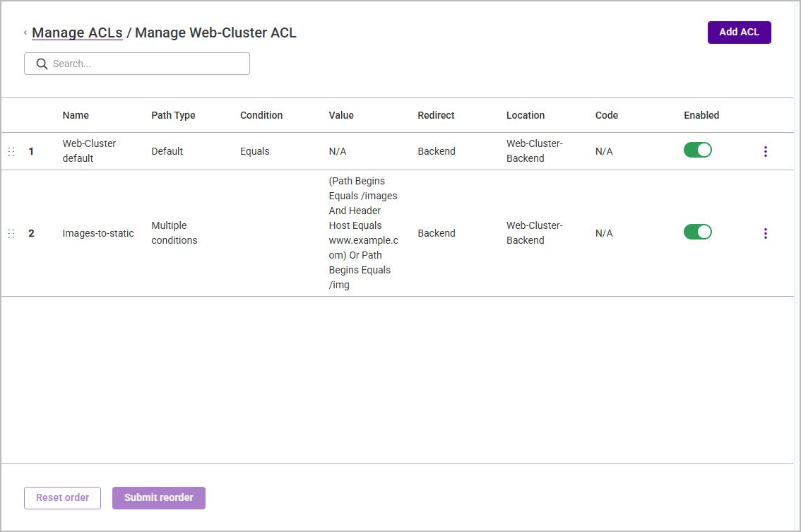Open the three-dot menu for Web-Cluster default
This screenshot has height=532, width=801.
pos(765,151)
